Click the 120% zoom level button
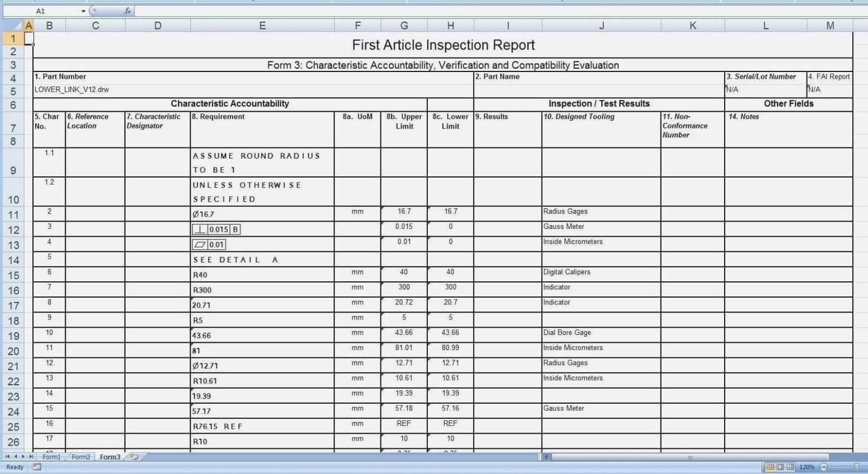868x474 pixels. pos(807,467)
